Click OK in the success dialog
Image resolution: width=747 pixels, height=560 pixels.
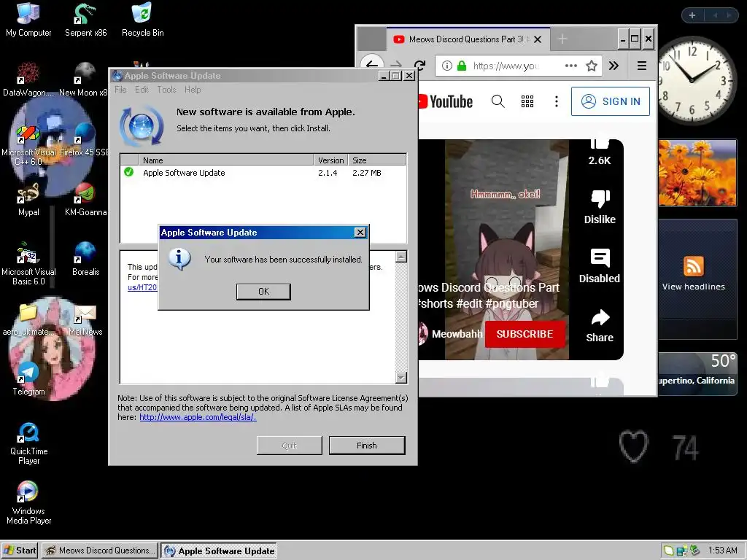click(263, 292)
